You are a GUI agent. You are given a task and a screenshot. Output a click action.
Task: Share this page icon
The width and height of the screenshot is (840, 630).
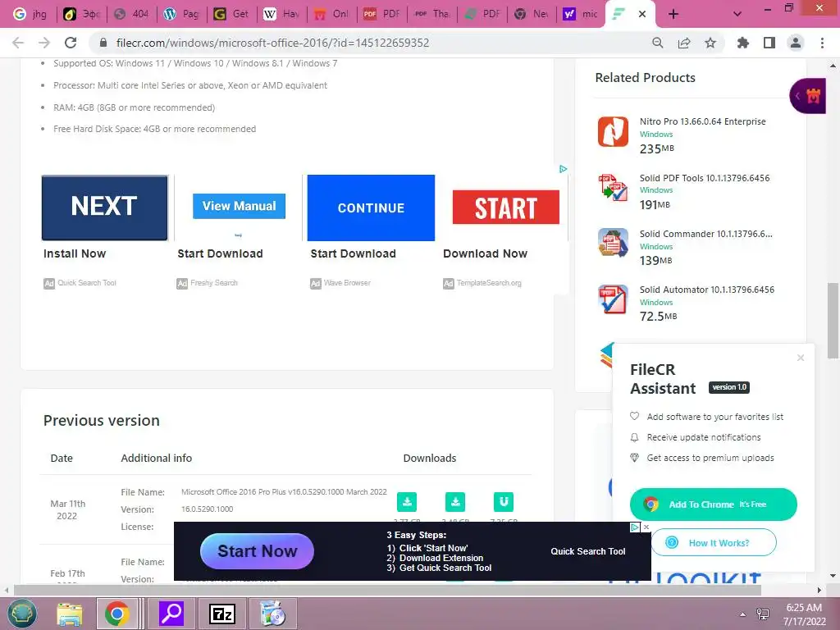point(684,43)
